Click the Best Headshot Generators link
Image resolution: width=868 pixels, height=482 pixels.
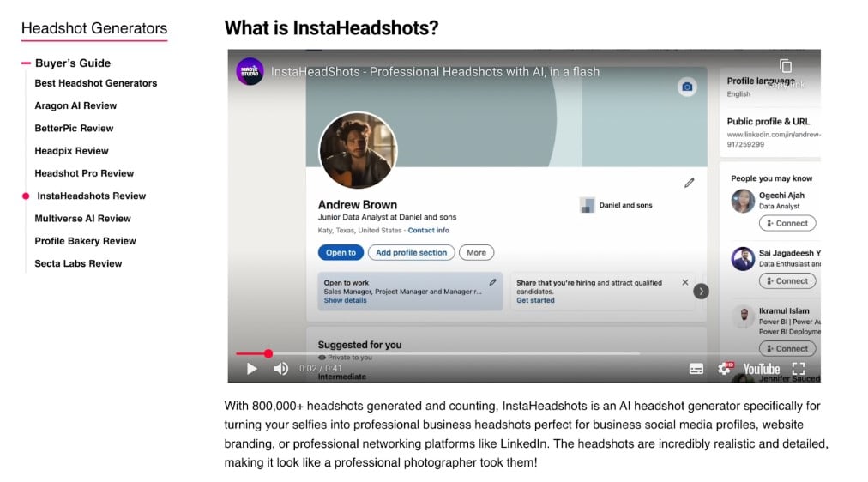pos(96,83)
